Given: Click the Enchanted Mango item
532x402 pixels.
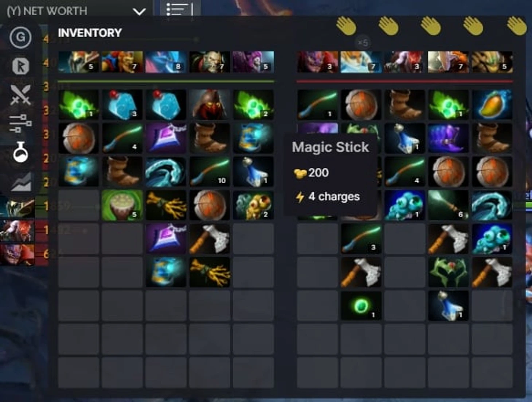Looking at the screenshot, I should pos(492,105).
